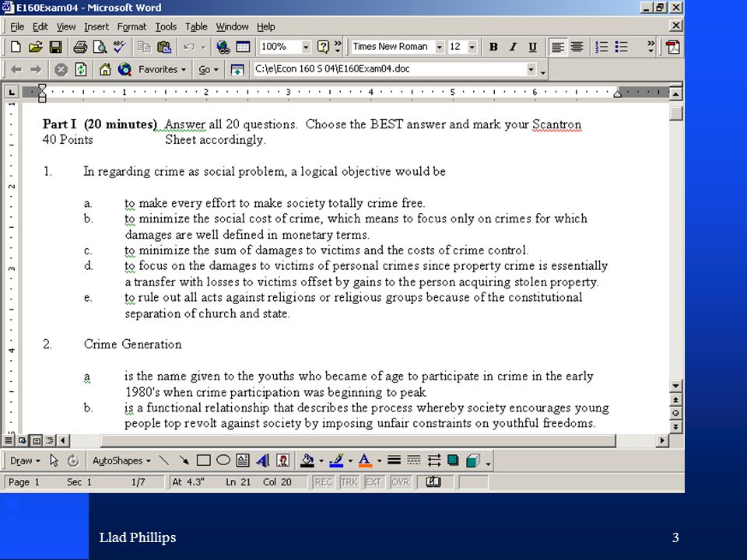Open the Edit menu
This screenshot has height=560, width=747.
tap(40, 26)
